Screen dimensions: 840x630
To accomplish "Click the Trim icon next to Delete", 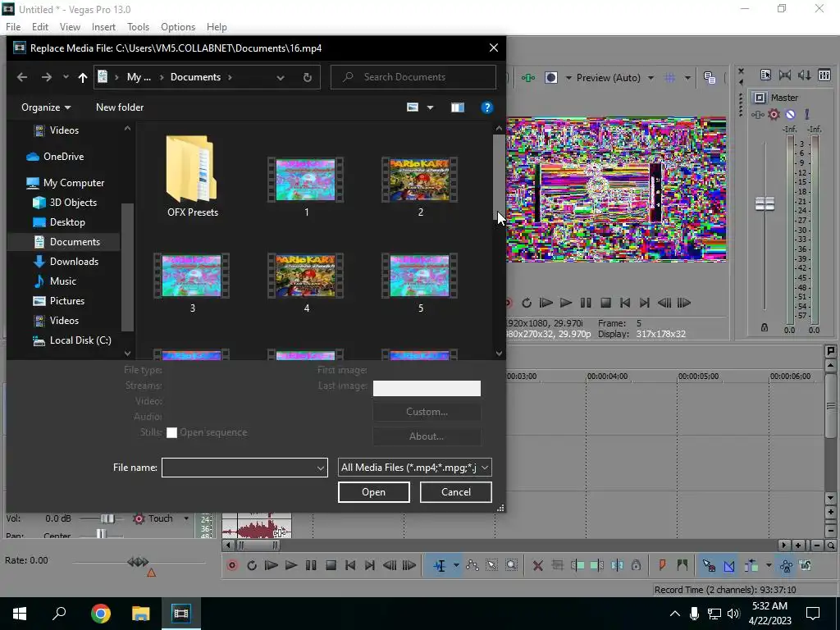I will [558, 565].
